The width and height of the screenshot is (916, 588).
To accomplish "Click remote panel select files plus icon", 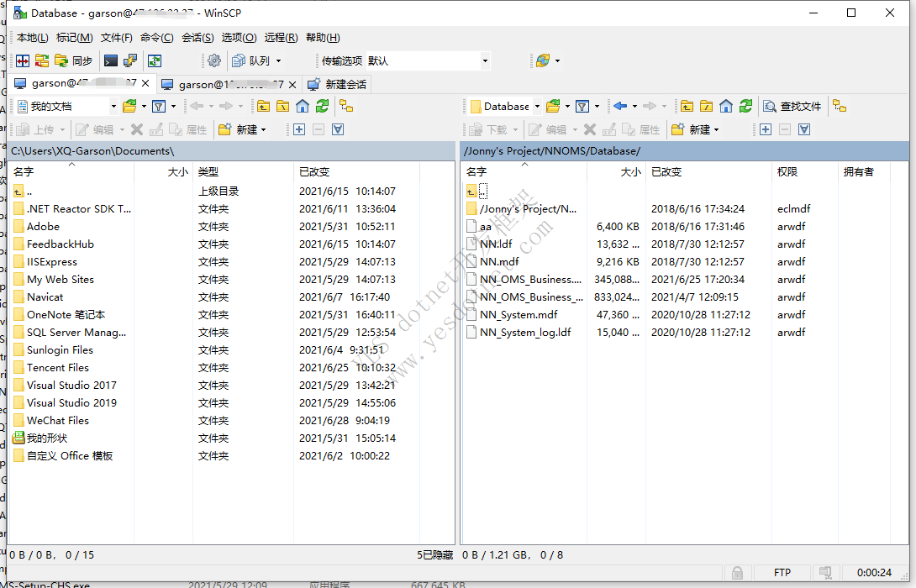I will pos(766,129).
